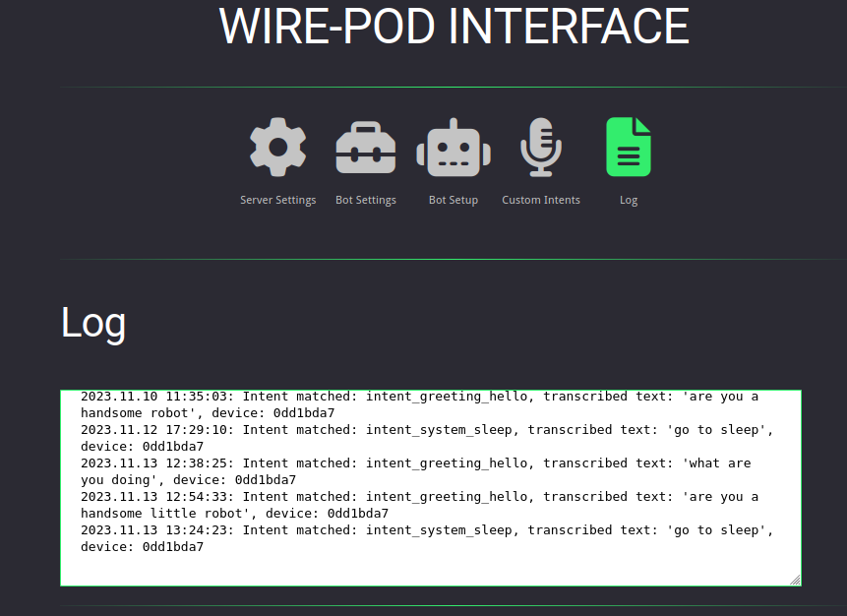Screen dimensions: 847x616
Task: Click the large 'Log' section heading
Action: point(93,323)
